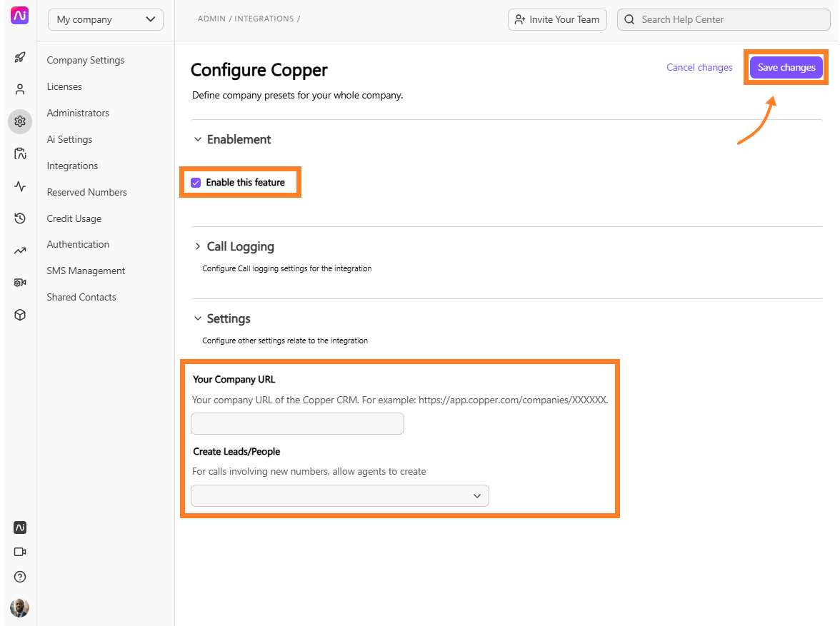Open the Create Leads/People dropdown
Screen dimensions: 840x626
click(340, 496)
